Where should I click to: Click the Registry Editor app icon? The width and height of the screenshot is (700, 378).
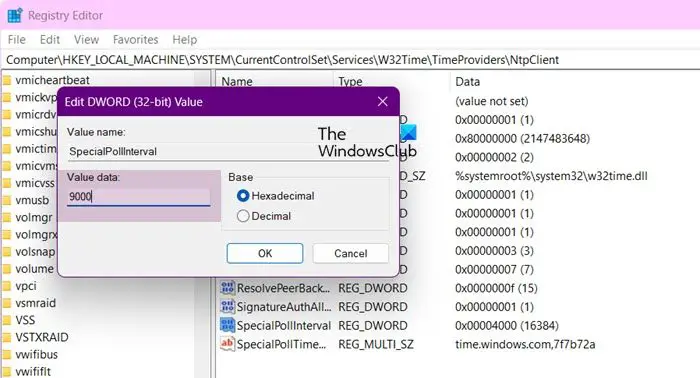point(15,15)
